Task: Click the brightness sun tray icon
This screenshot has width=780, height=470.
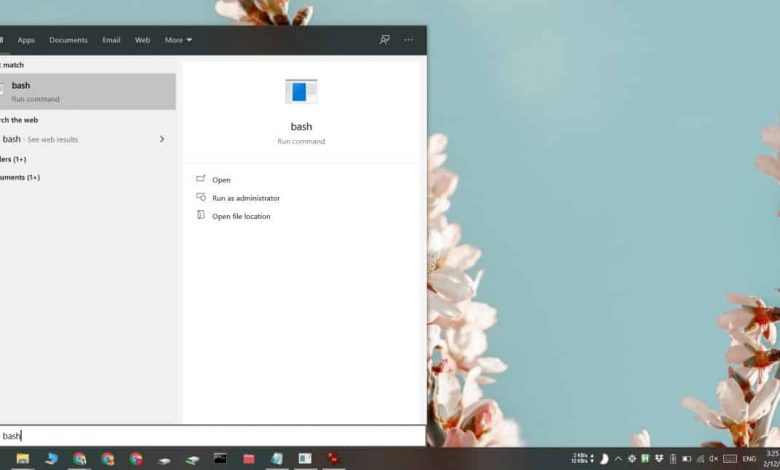Action: (x=632, y=459)
